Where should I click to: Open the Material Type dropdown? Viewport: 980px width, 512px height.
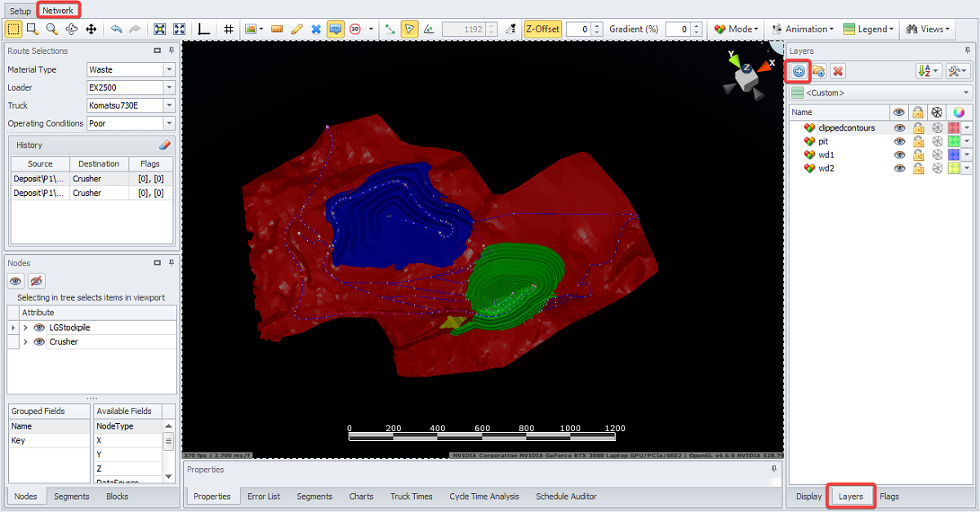(x=169, y=69)
